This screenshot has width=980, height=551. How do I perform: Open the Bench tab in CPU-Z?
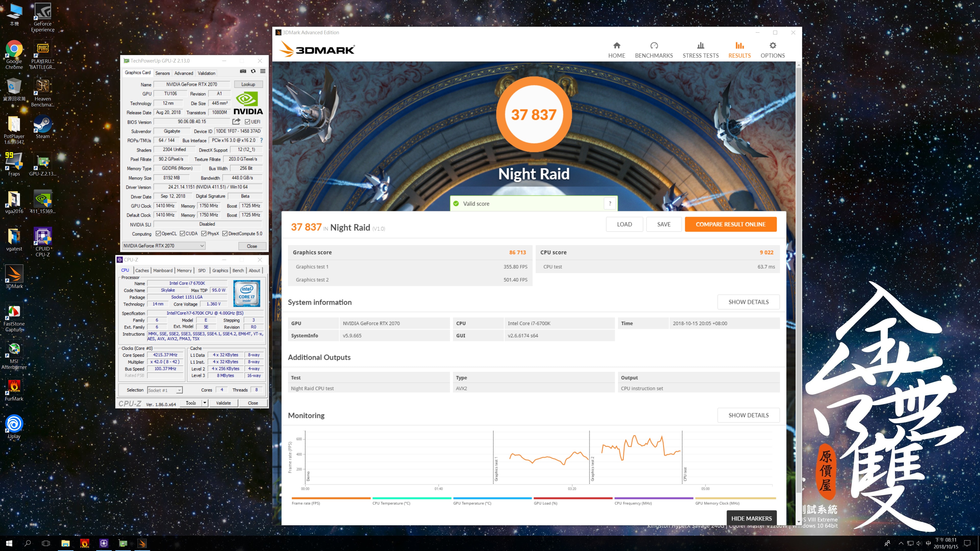(x=238, y=270)
